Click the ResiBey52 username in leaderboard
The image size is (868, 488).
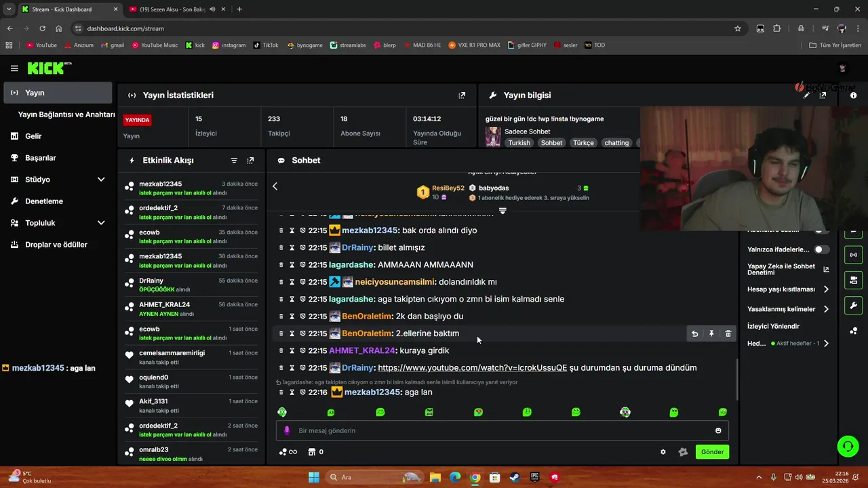point(448,188)
